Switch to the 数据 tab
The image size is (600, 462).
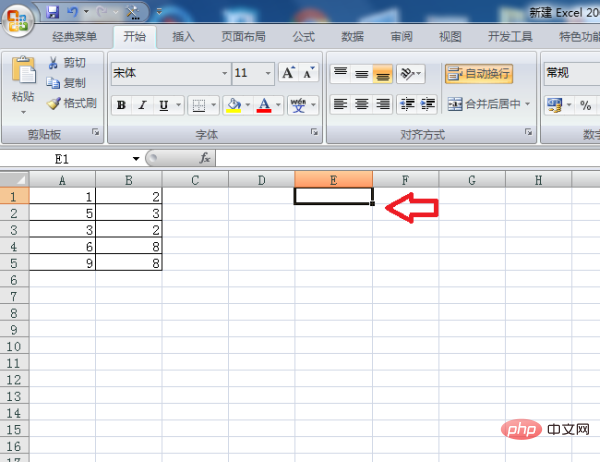(x=352, y=37)
